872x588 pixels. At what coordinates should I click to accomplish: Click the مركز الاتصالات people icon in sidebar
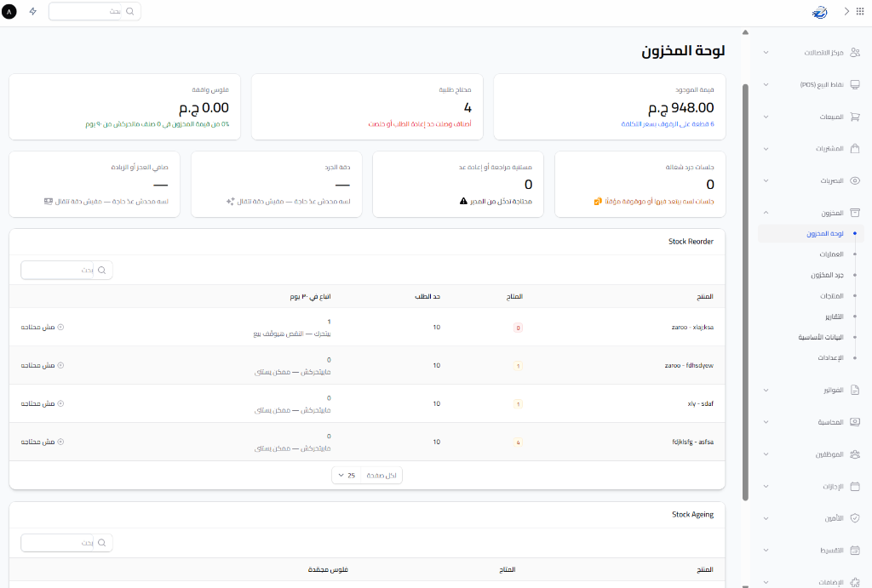855,52
